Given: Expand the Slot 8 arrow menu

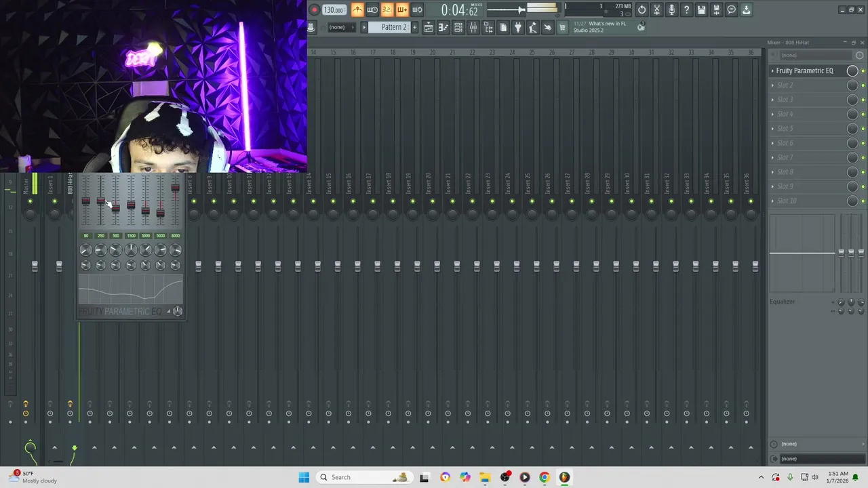Looking at the screenshot, I should click(772, 172).
